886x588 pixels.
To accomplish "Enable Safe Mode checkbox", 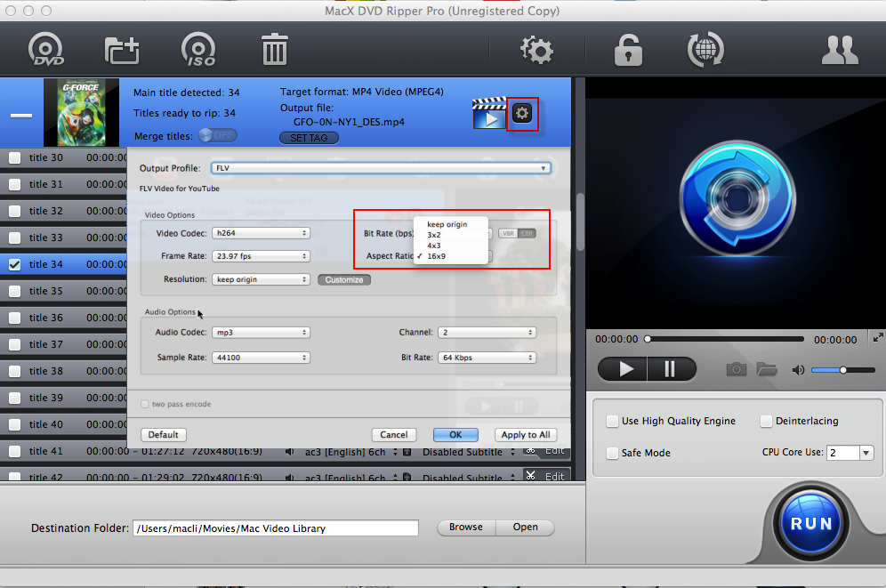I will click(x=612, y=453).
